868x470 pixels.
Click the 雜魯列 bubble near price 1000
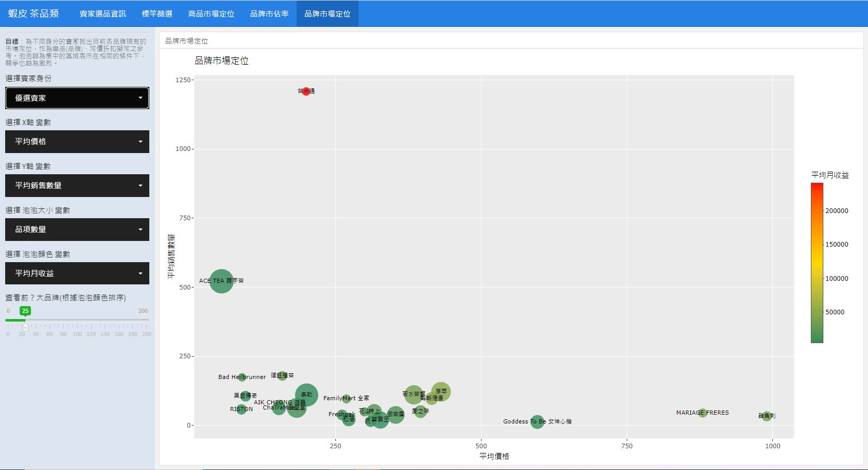click(x=767, y=416)
